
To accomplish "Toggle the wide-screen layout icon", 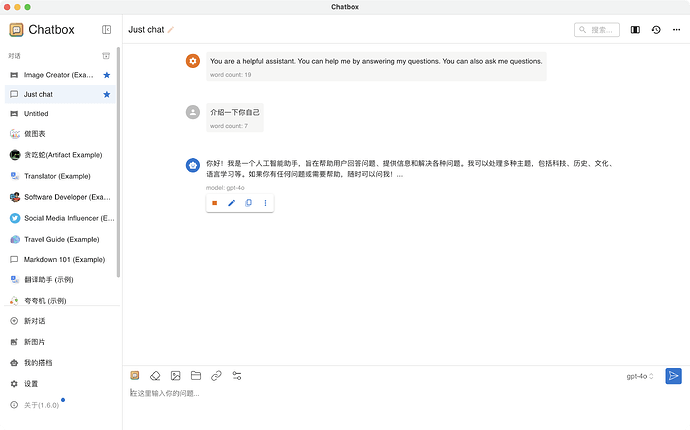I will coord(635,30).
